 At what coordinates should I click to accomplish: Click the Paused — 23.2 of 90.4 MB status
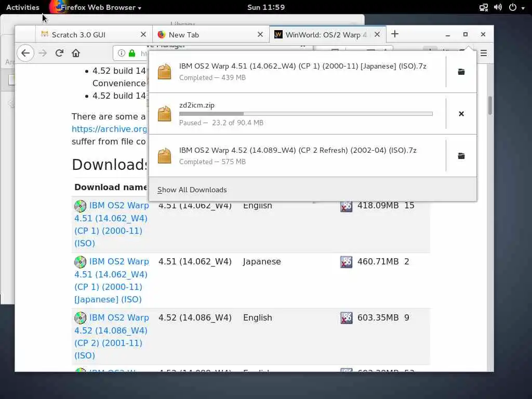click(x=221, y=123)
